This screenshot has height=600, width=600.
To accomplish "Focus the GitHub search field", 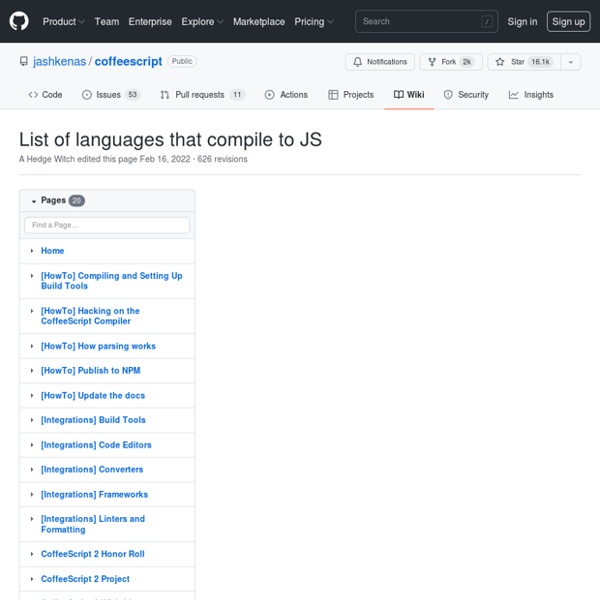I will pos(426,21).
